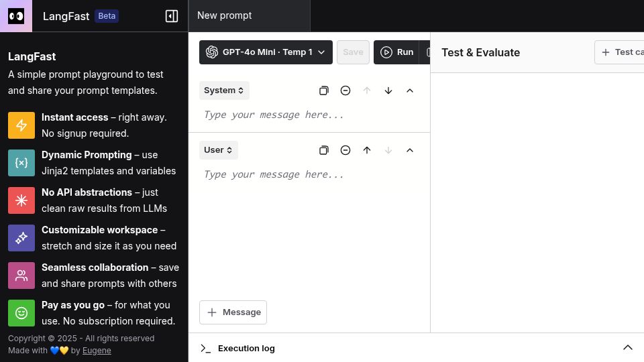Click the Execution log terminal icon
This screenshot has height=362, width=644.
(x=205, y=349)
